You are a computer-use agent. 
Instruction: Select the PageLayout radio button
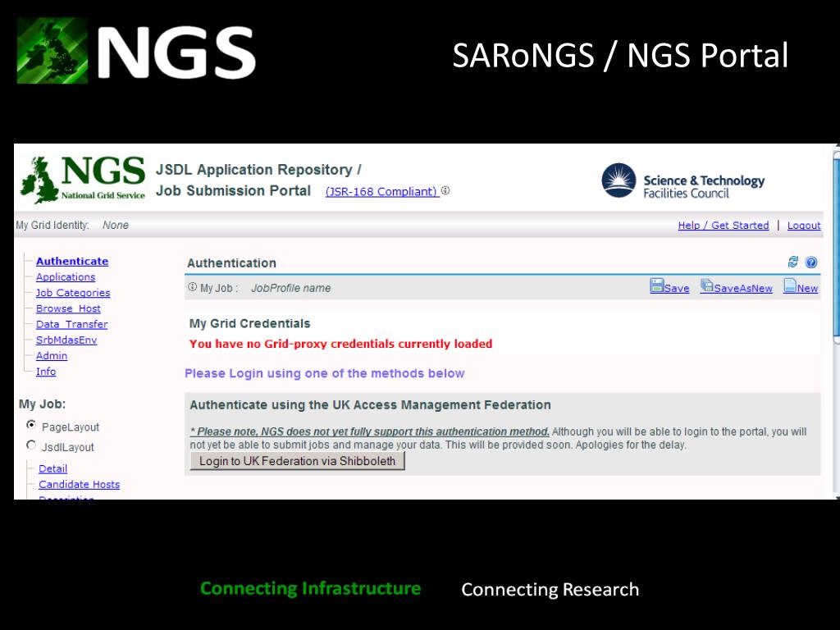click(x=31, y=425)
